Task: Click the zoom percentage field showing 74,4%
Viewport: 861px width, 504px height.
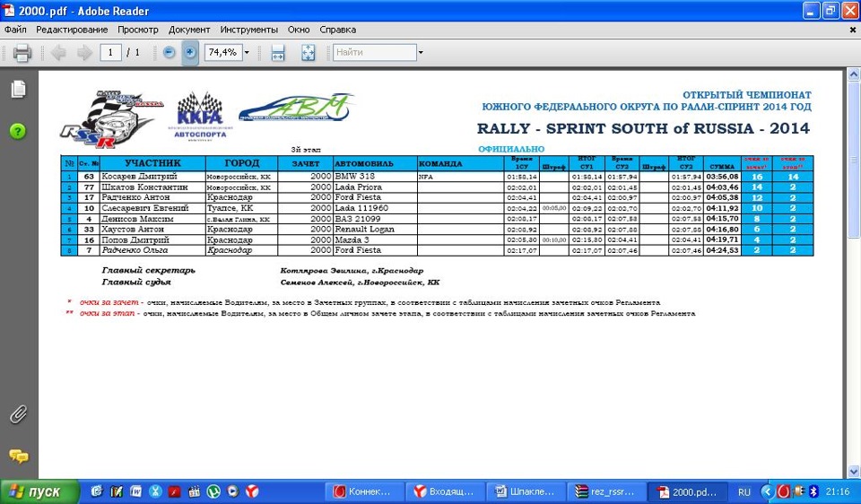Action: [x=223, y=52]
